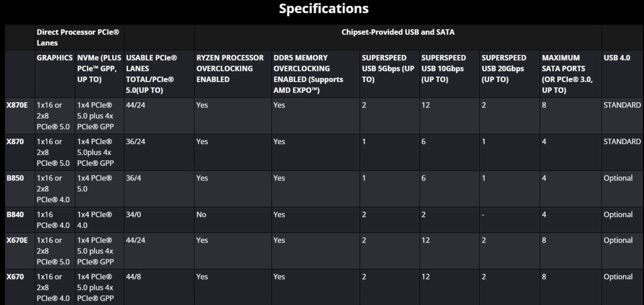
Task: Click the Direct Processor PCIe Lanes heading
Action: (78, 37)
